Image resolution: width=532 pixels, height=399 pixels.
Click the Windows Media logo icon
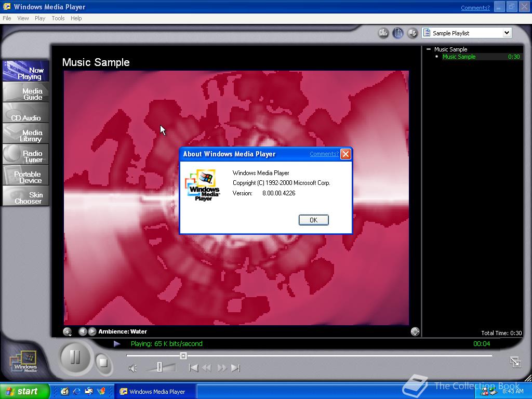(x=24, y=362)
